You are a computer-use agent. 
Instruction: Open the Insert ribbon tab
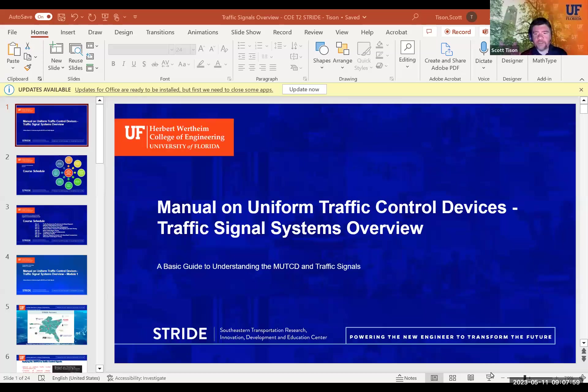point(68,32)
